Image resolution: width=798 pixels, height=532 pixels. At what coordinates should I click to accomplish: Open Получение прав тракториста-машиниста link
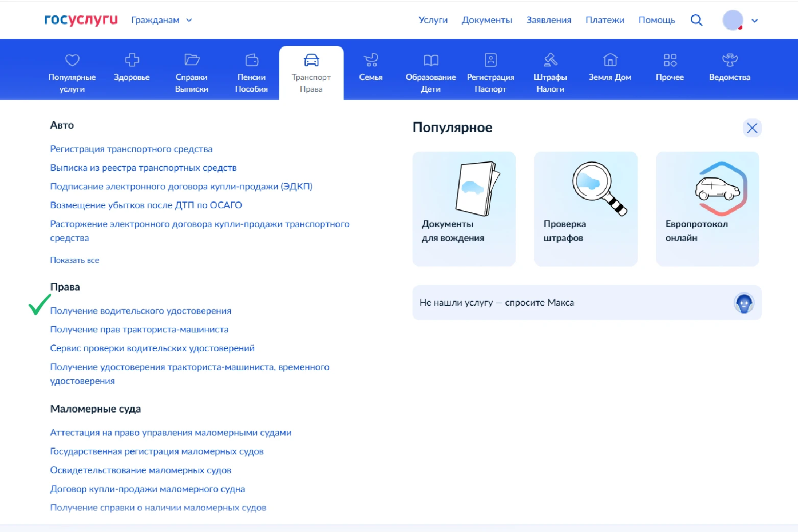[x=139, y=329]
